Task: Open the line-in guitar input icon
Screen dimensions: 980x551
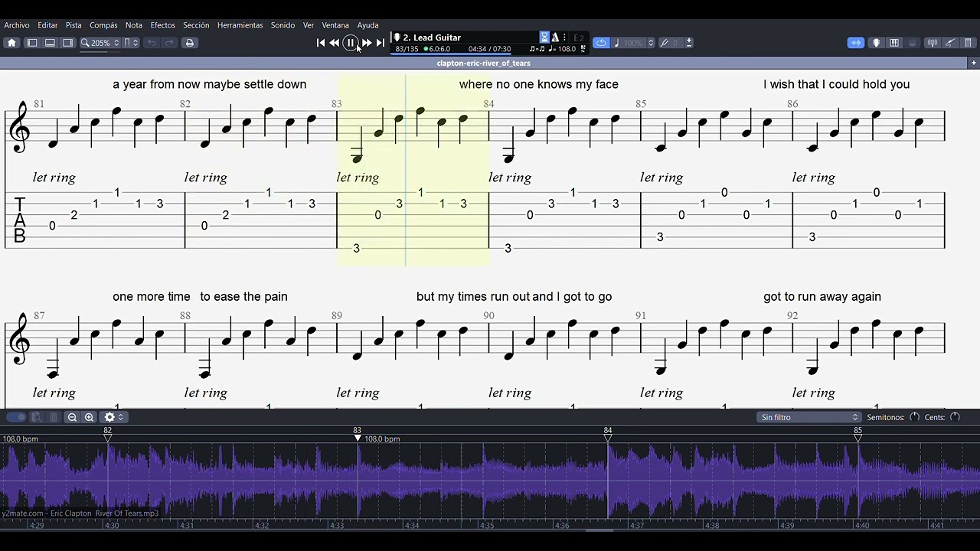Action: [950, 43]
